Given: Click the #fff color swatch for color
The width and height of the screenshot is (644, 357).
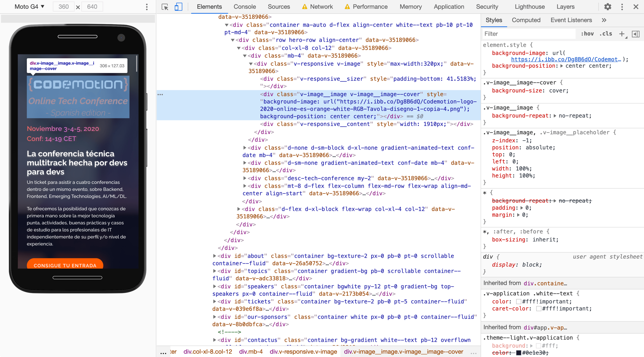Looking at the screenshot, I should [518, 302].
